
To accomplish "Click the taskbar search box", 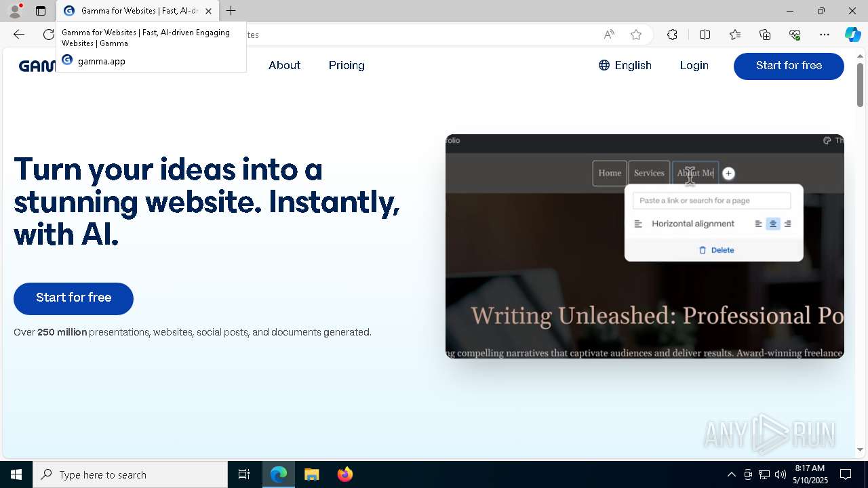I will coord(130,474).
